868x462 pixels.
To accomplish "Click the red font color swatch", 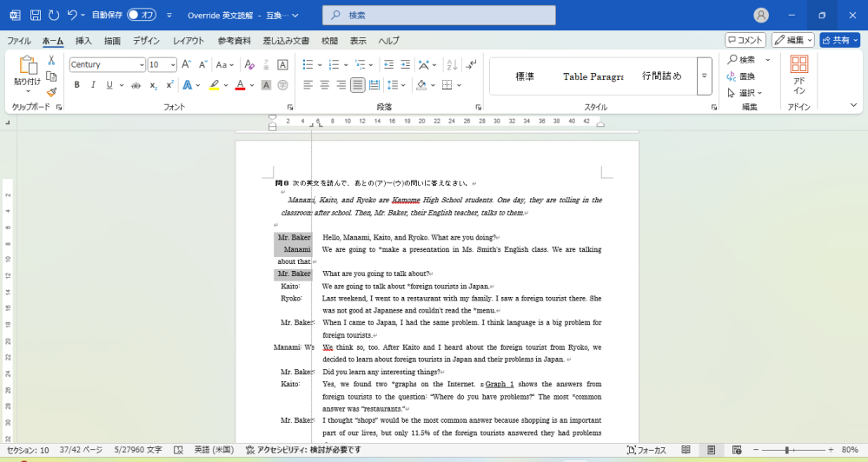I will point(241,85).
